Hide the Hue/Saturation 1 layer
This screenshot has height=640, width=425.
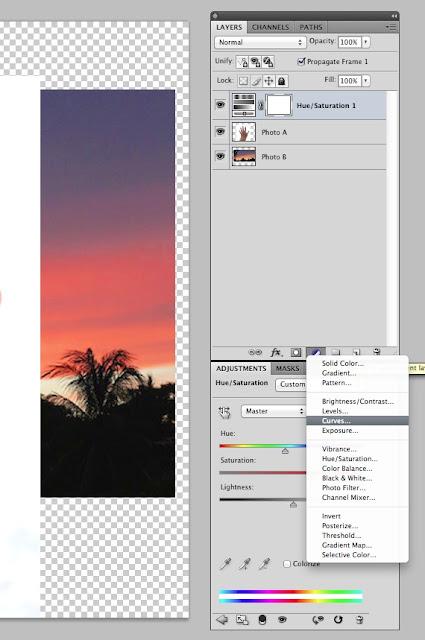[220, 105]
